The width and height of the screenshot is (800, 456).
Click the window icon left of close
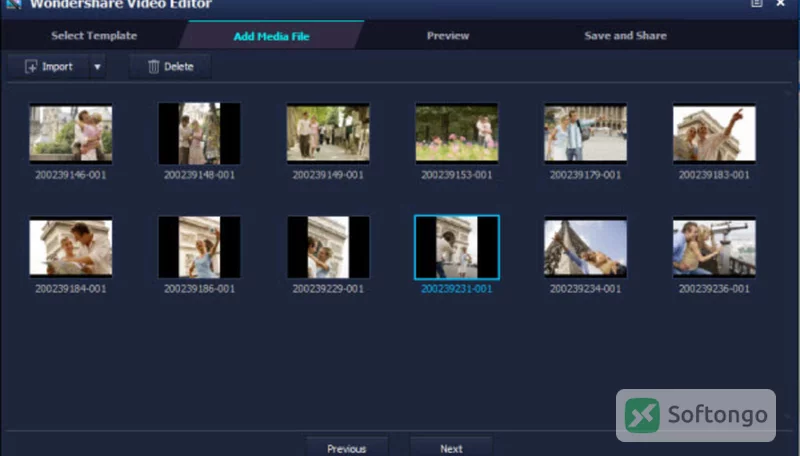757,3
